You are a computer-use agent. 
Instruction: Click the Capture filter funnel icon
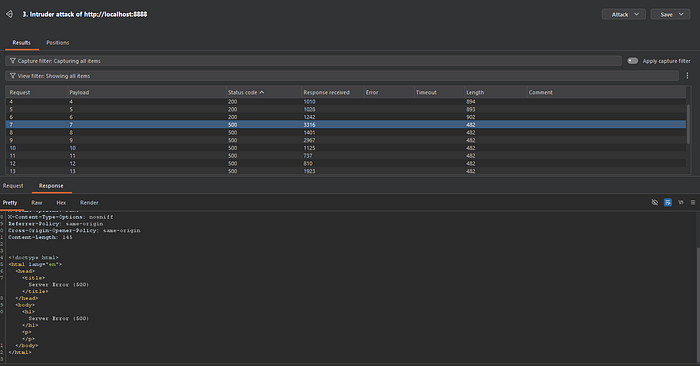(12, 61)
